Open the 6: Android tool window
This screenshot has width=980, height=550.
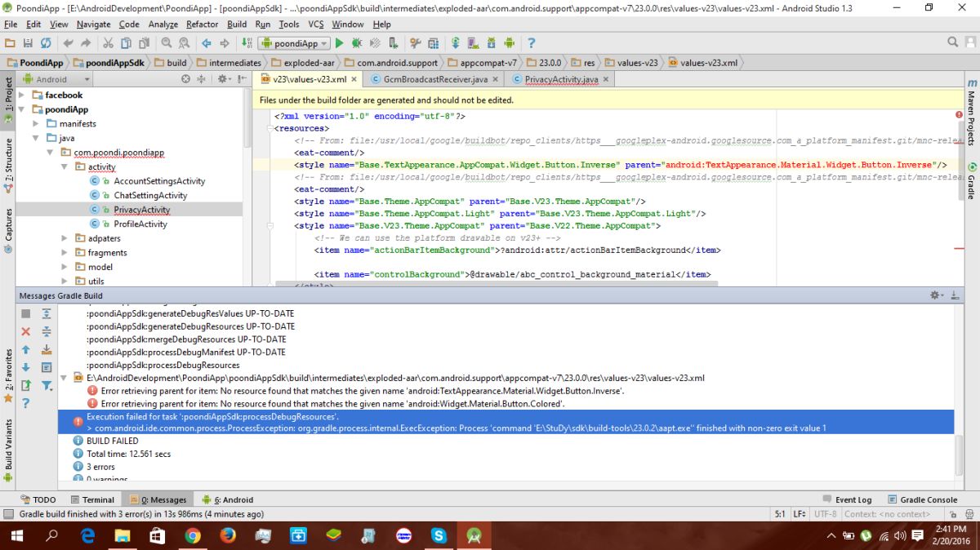pos(228,499)
